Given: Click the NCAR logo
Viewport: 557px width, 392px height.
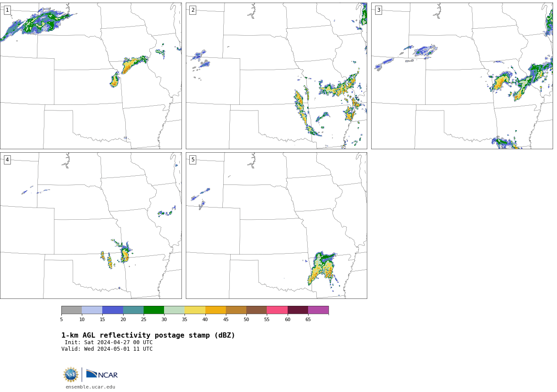Looking at the screenshot, I should tap(102, 374).
